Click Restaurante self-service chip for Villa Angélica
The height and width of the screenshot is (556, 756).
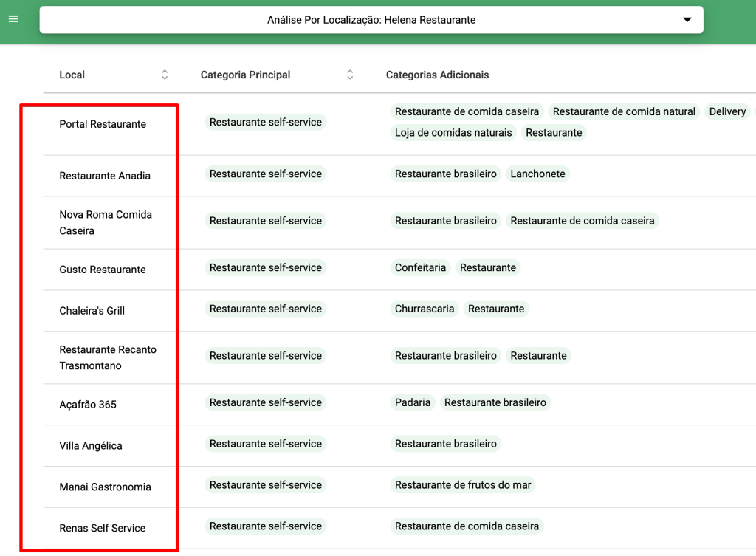click(x=266, y=444)
